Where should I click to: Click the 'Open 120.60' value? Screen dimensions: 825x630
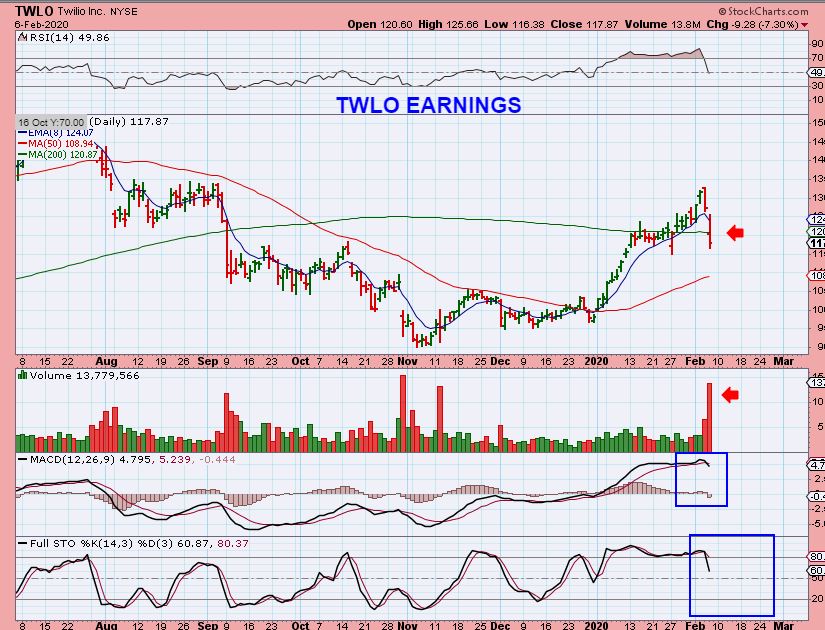(379, 24)
